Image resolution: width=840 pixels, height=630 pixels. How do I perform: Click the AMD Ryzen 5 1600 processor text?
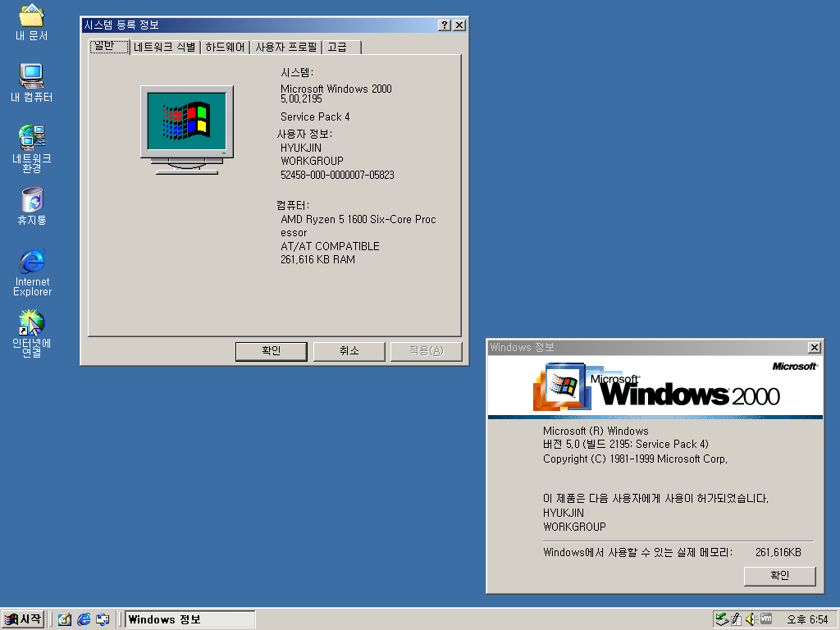coord(358,226)
